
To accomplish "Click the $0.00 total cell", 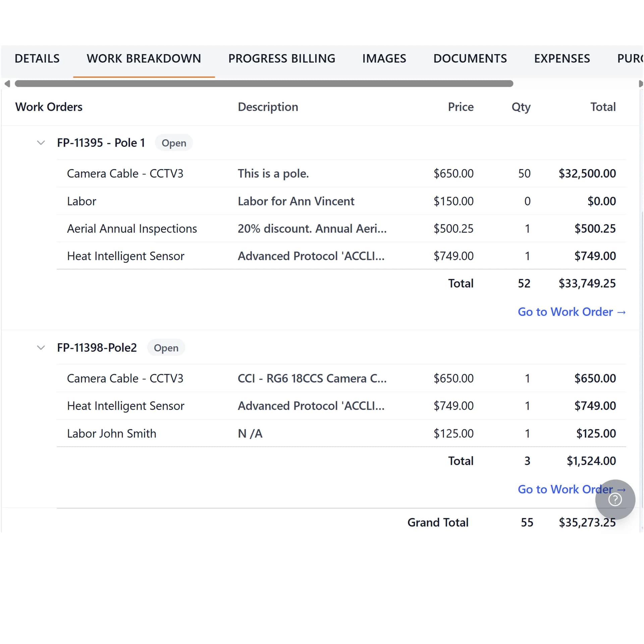I will [602, 201].
